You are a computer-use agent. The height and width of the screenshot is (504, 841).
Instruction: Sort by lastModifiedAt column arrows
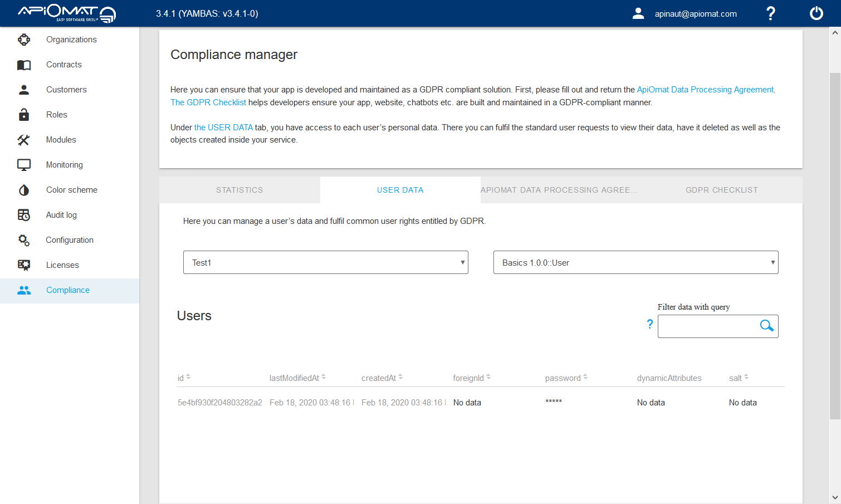[x=324, y=377]
